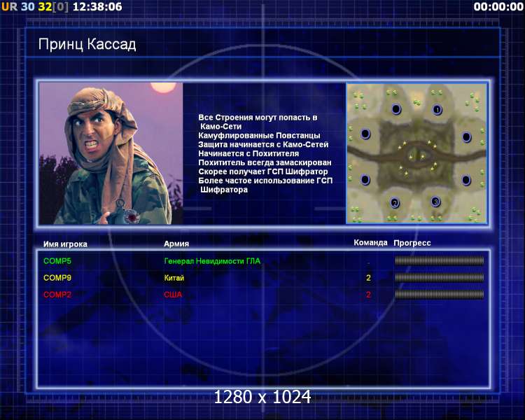Click the COMP5 loading progress bar
Viewport: 525px width, 420px height.
pyautogui.click(x=440, y=260)
